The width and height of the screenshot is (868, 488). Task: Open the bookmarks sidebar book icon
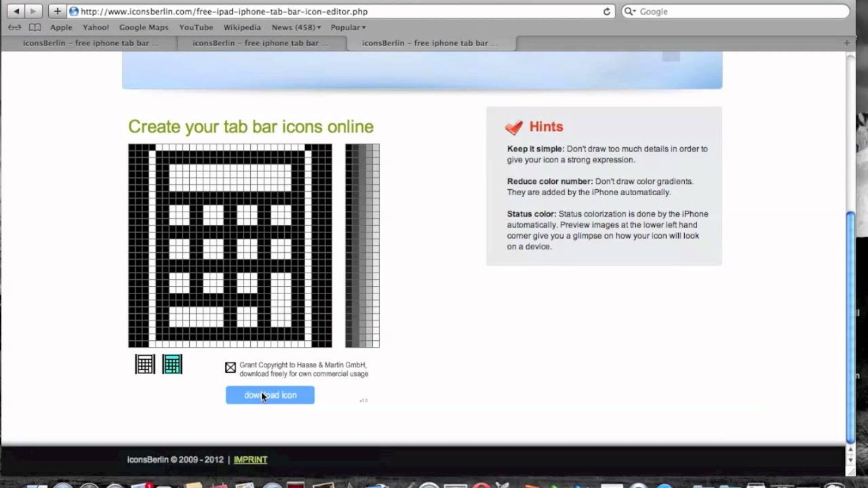point(35,27)
